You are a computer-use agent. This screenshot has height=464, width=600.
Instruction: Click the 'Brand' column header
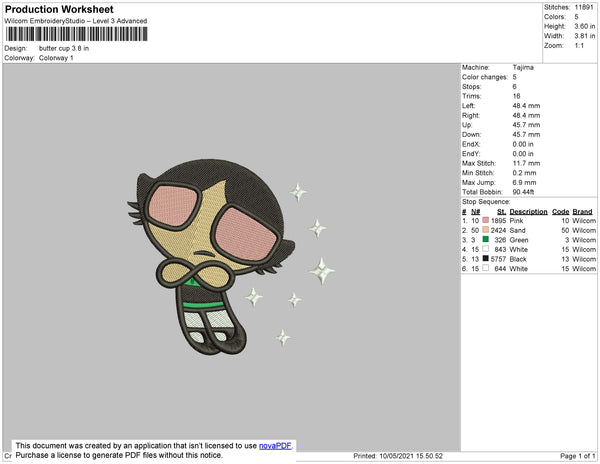582,212
